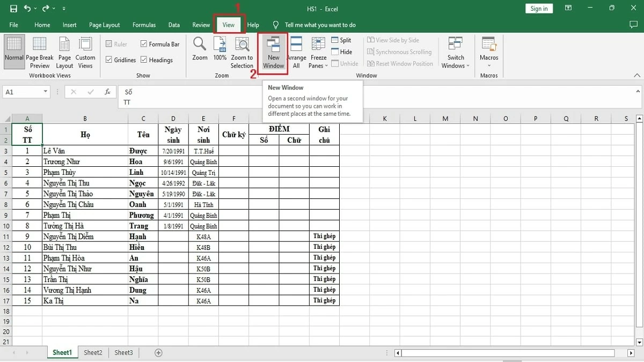Click Zoom to Selection
Screen dimensions: 644x362
pyautogui.click(x=241, y=51)
